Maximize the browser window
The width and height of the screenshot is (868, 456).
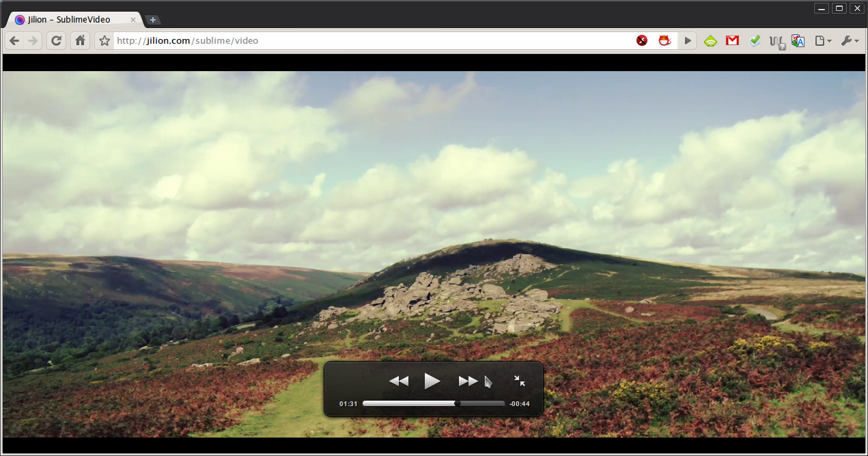click(x=839, y=8)
